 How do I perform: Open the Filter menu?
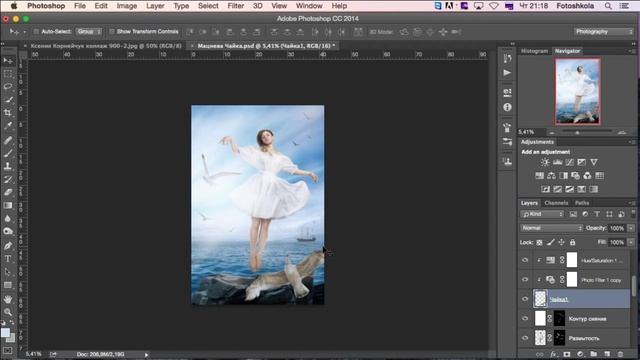coord(236,6)
